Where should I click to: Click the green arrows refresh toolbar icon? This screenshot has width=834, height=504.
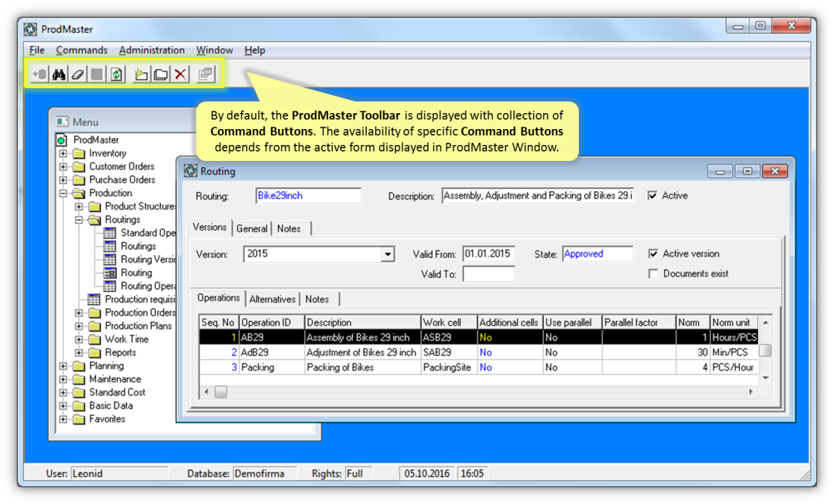(116, 74)
